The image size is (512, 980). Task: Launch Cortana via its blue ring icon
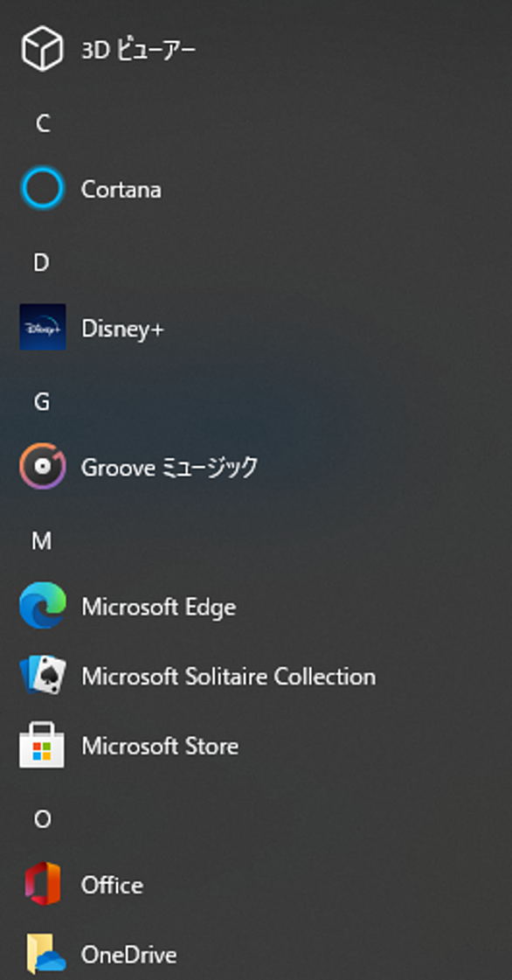(43, 189)
